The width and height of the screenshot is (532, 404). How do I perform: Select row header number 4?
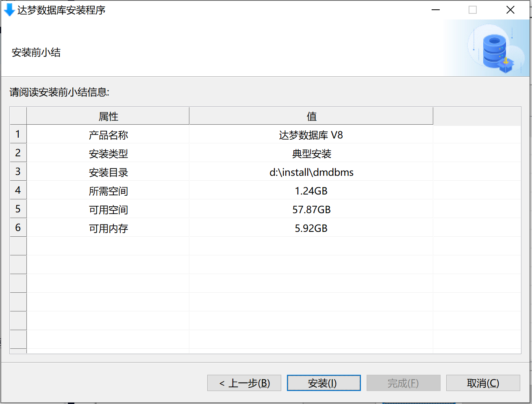pos(18,190)
